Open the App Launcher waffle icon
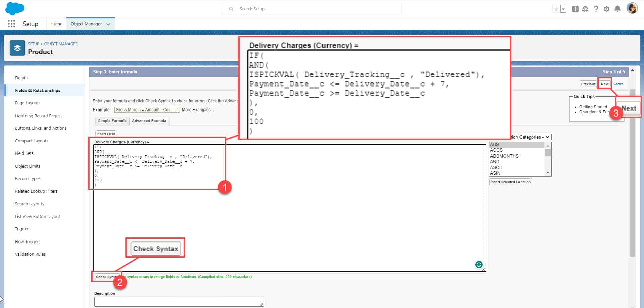Viewport: 644px width, 308px height. (11, 24)
